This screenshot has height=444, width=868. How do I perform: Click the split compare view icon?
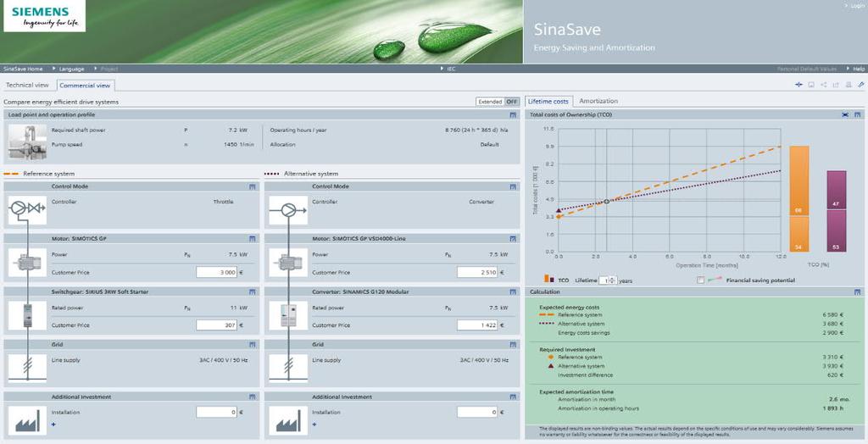tap(798, 85)
